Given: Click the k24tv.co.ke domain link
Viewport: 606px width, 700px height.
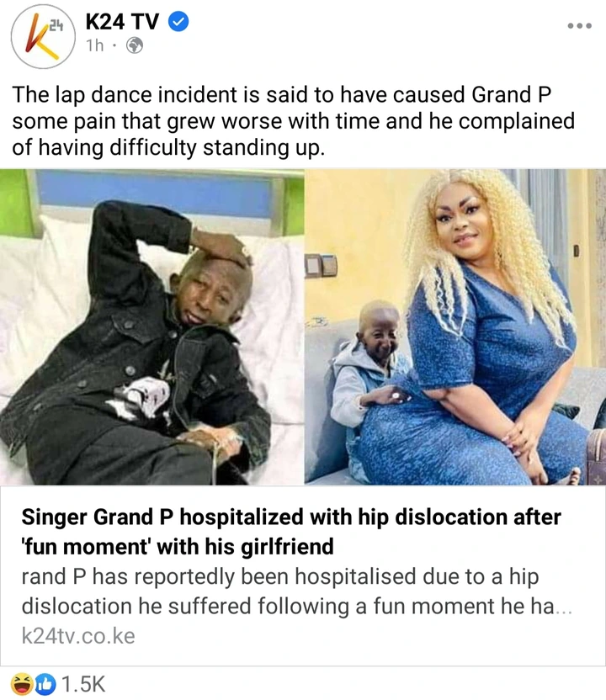Looking at the screenshot, I should pos(78,636).
